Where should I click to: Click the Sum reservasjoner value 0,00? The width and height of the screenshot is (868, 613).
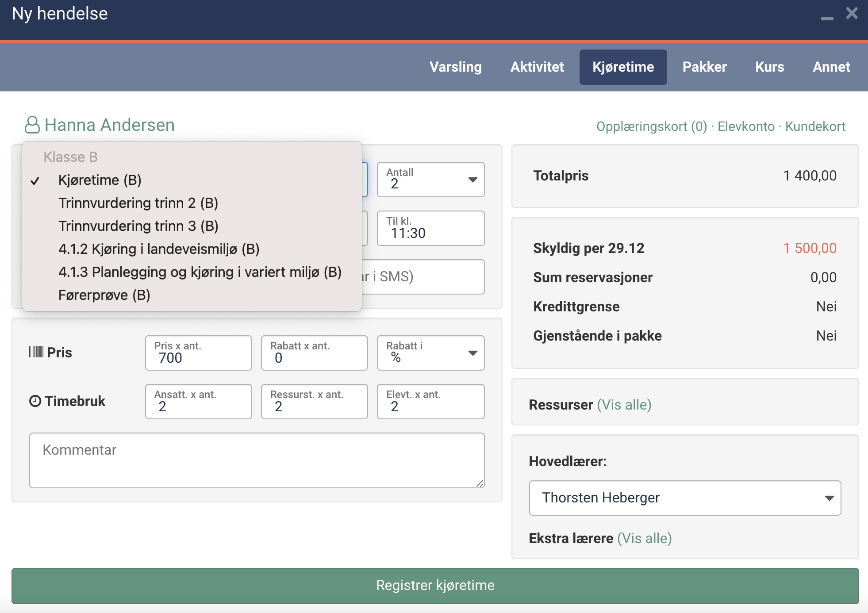(823, 277)
